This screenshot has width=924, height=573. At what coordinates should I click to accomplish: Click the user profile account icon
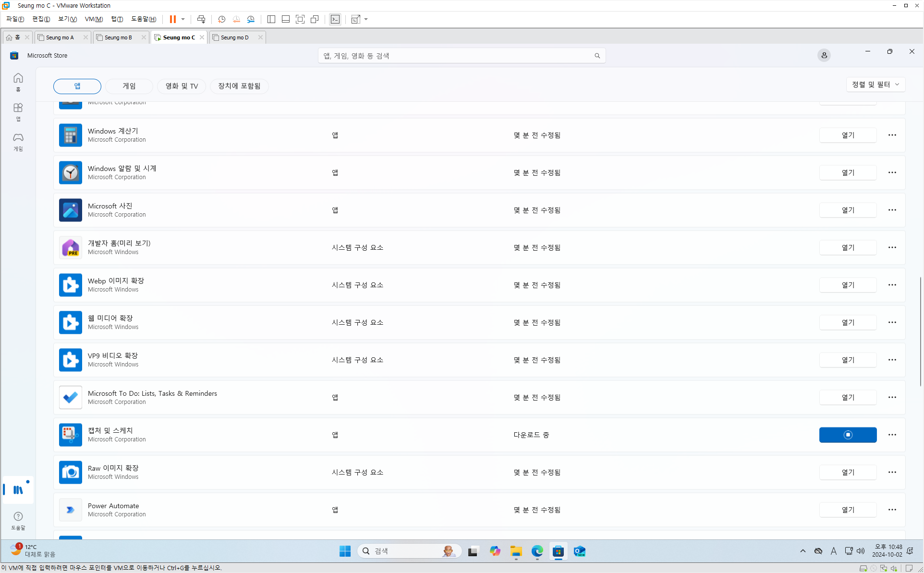point(824,55)
